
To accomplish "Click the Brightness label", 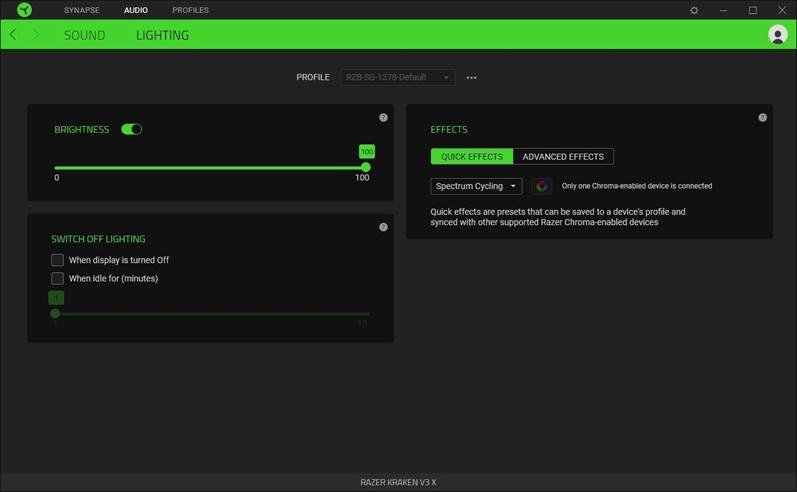I will 82,130.
